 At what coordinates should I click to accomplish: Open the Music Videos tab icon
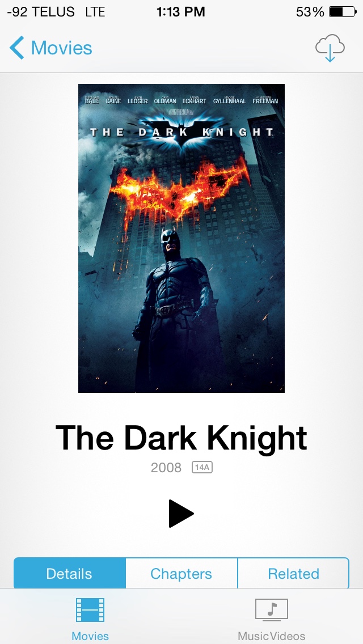(x=271, y=610)
